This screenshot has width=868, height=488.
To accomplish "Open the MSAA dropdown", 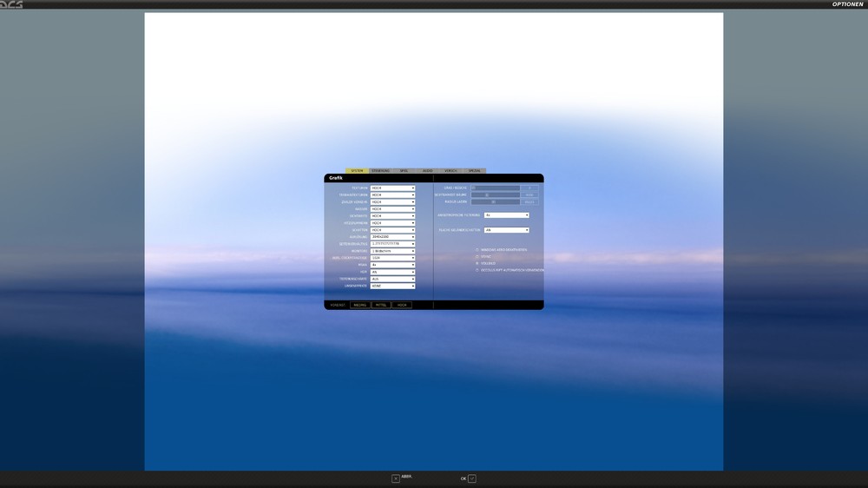I will (x=392, y=265).
